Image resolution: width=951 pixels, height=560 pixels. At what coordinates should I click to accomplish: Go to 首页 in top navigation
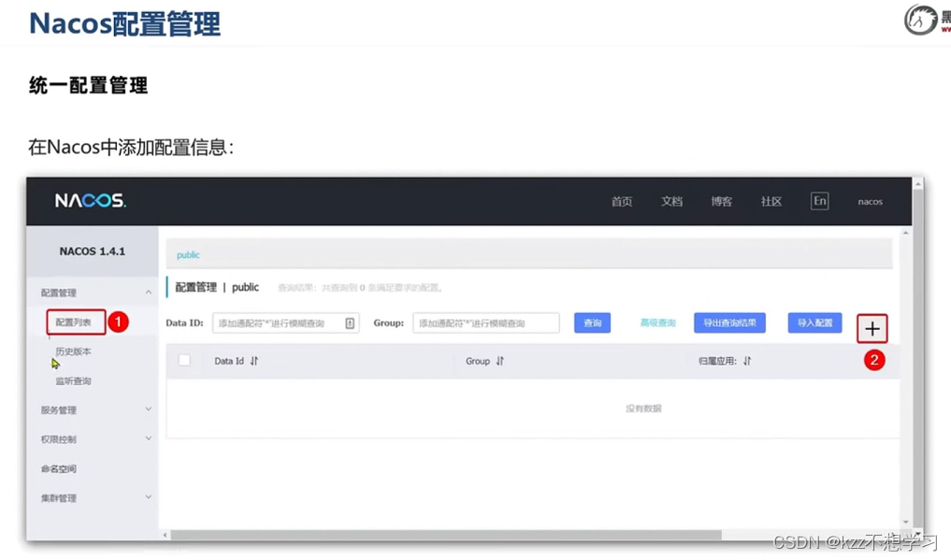(622, 201)
